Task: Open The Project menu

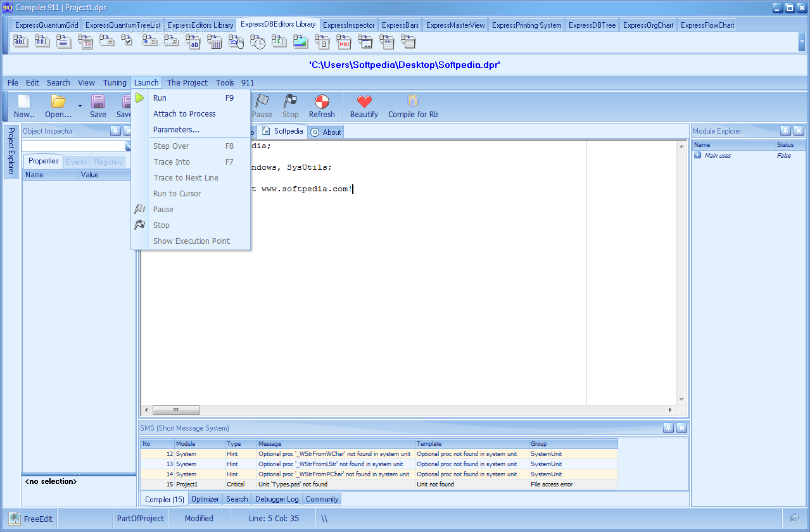Action: [x=187, y=82]
